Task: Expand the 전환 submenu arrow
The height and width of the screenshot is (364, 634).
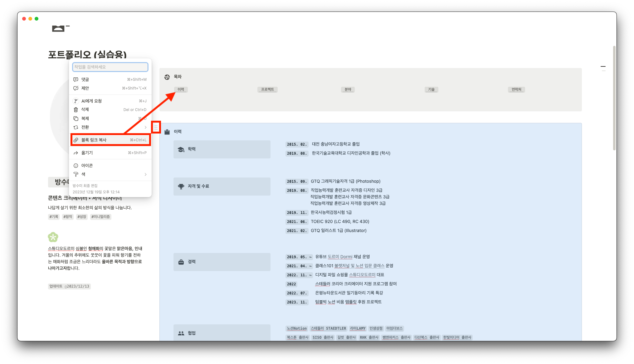Action: pyautogui.click(x=145, y=127)
